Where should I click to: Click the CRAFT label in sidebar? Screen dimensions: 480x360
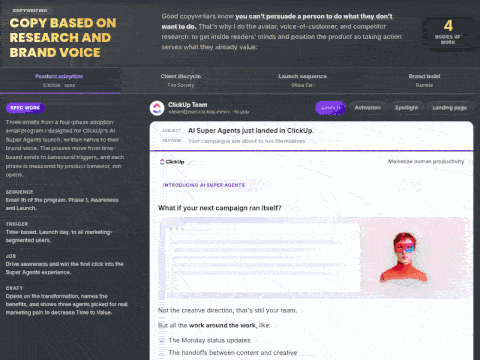click(14, 288)
